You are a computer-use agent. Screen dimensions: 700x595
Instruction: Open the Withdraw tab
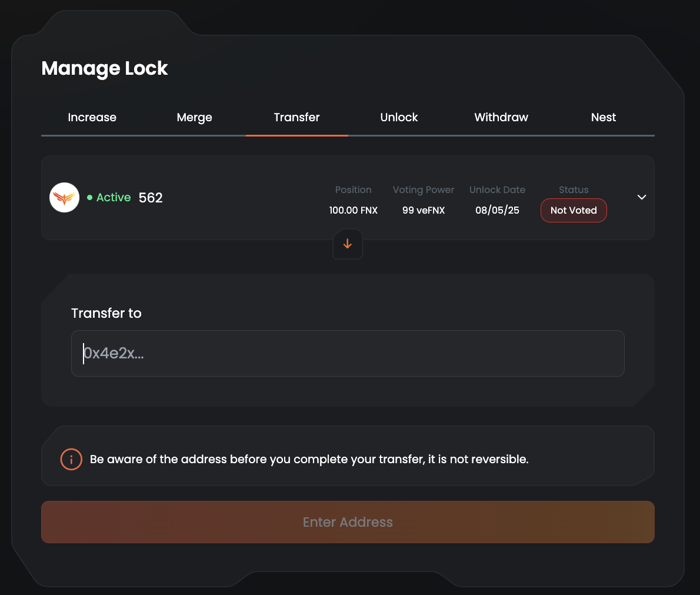click(x=501, y=117)
